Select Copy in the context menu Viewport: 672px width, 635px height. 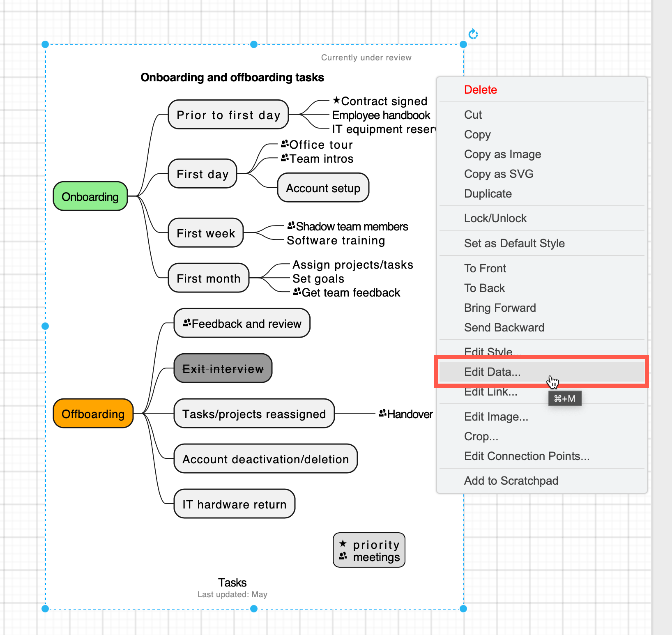[x=477, y=135]
